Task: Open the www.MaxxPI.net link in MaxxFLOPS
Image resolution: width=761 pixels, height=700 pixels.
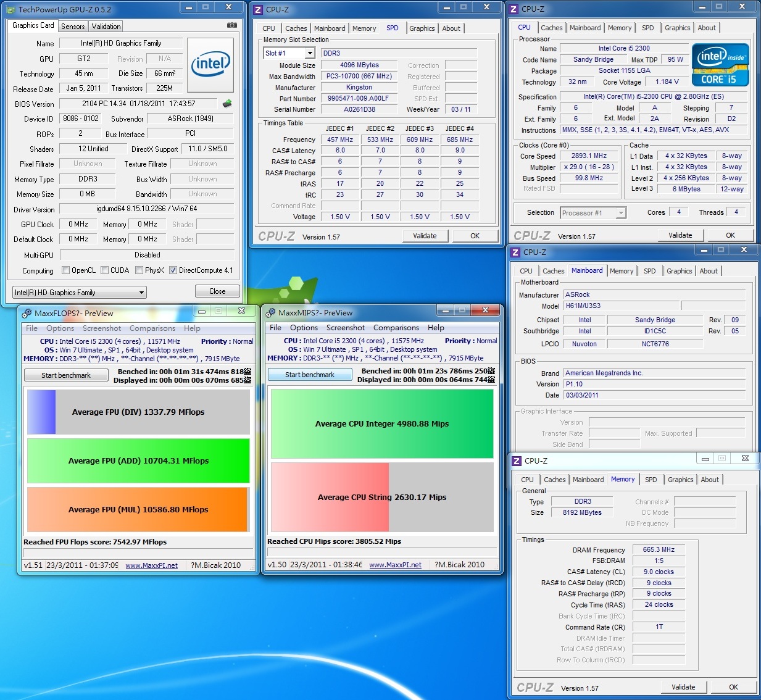Action: tap(151, 565)
